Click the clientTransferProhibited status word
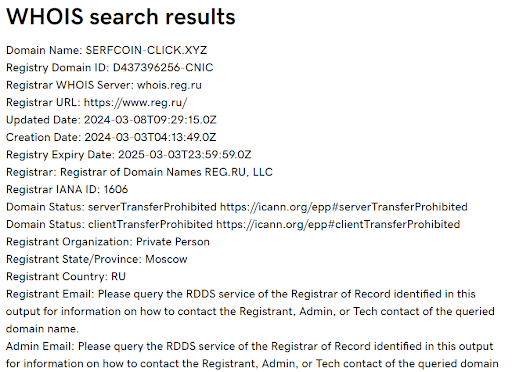The height and width of the screenshot is (372, 512). click(x=150, y=224)
